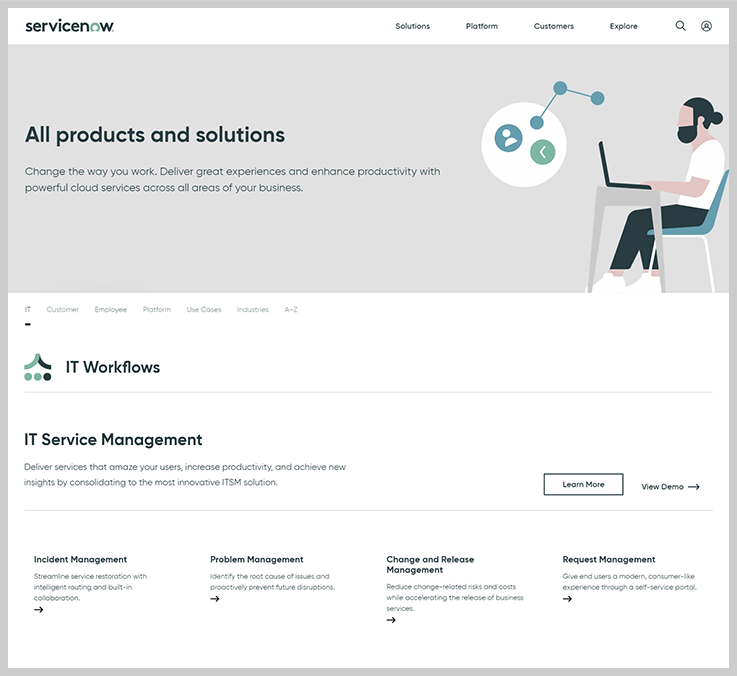Open the Problem Management link
Image resolution: width=737 pixels, height=676 pixels.
click(257, 559)
